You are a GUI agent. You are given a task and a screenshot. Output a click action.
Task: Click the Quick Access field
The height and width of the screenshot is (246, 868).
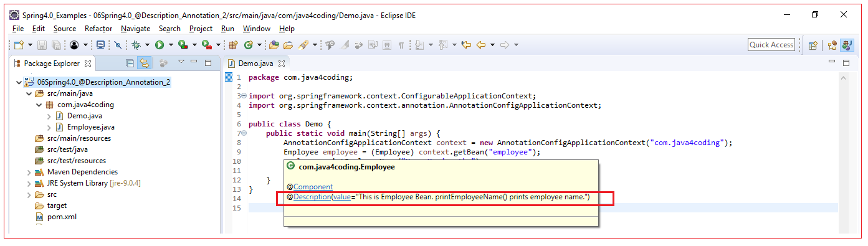(x=771, y=45)
